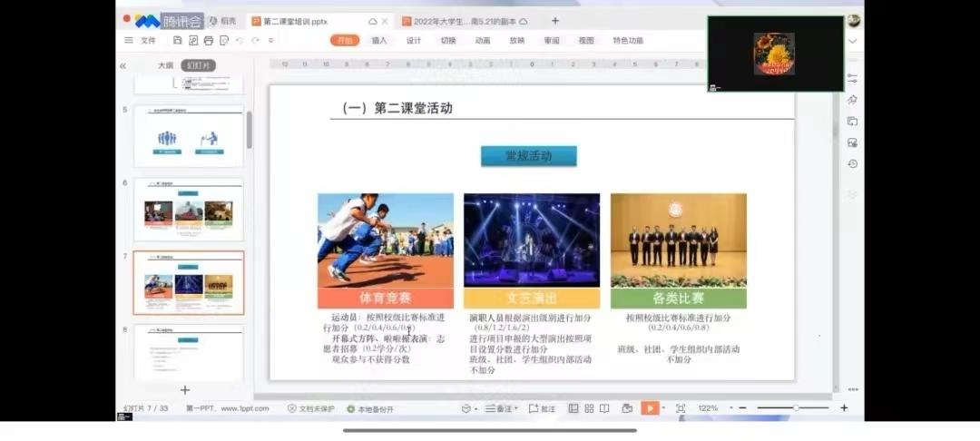Click the print icon in quick toolbar

pyautogui.click(x=209, y=41)
